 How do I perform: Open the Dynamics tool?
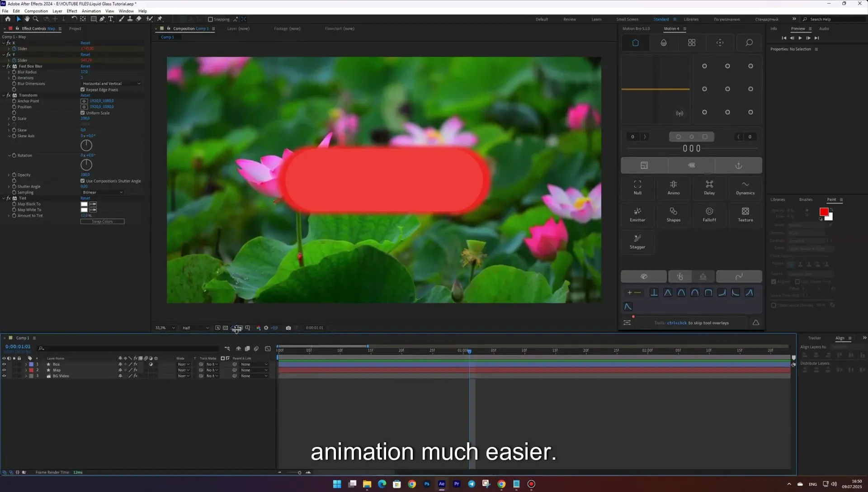[745, 187]
